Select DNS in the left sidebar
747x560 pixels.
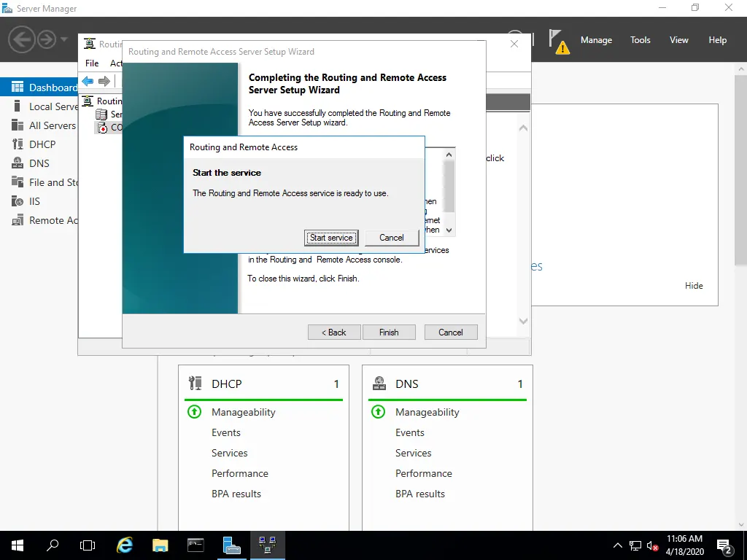[39, 163]
